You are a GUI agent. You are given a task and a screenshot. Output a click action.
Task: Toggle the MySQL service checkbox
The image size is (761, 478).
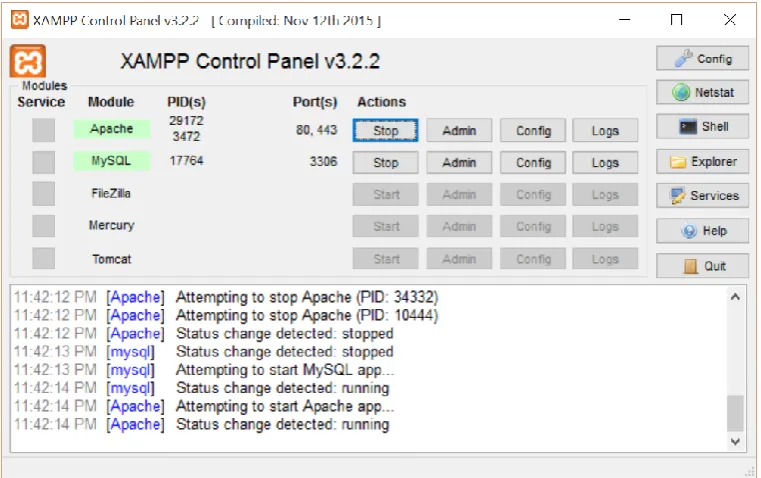(x=44, y=162)
